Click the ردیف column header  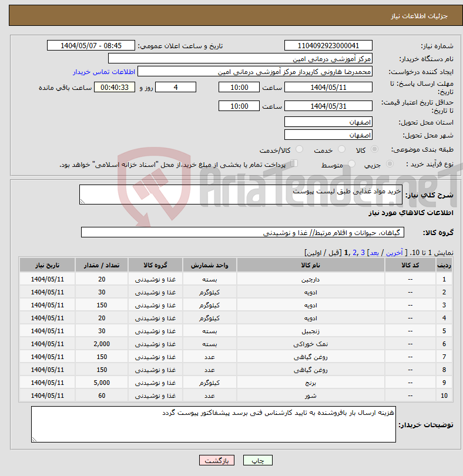pyautogui.click(x=444, y=265)
